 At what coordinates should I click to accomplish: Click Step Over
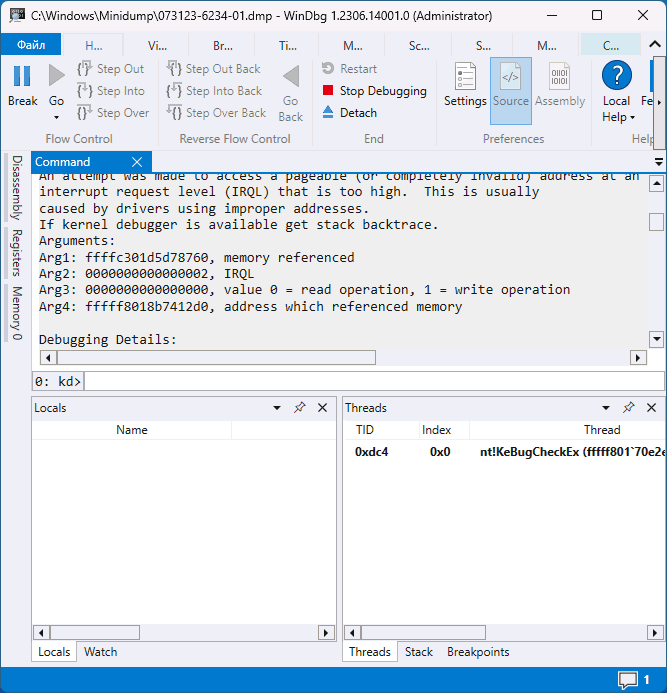tap(113, 113)
